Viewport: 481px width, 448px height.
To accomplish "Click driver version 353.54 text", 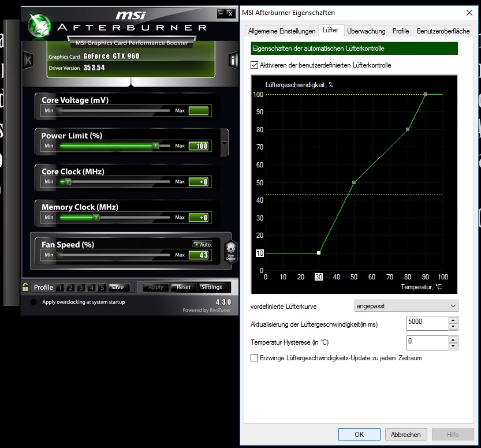I will click(94, 68).
